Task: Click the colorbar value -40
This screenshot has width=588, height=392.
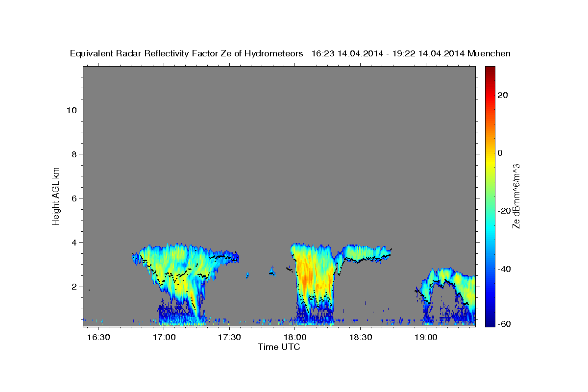Action: coord(505,269)
